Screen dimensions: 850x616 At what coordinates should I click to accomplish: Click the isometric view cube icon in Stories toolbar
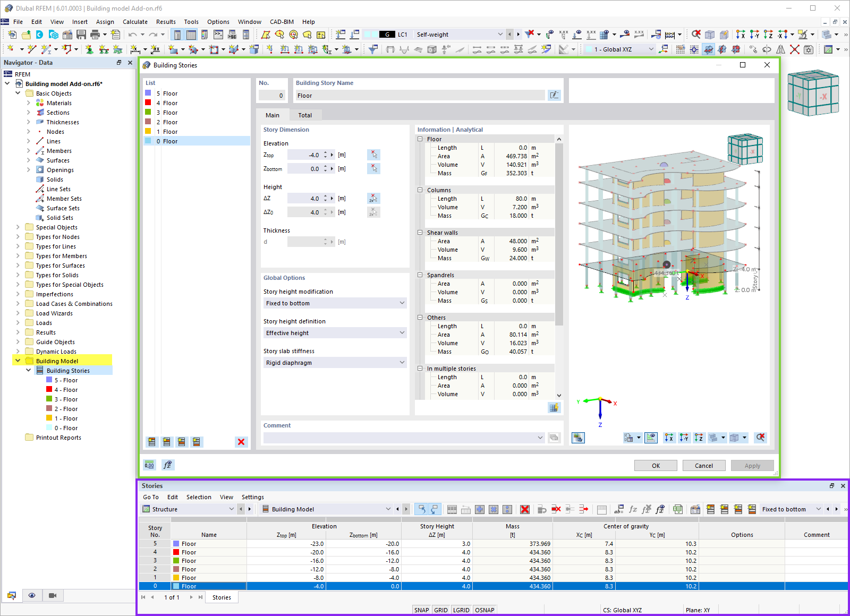click(735, 438)
